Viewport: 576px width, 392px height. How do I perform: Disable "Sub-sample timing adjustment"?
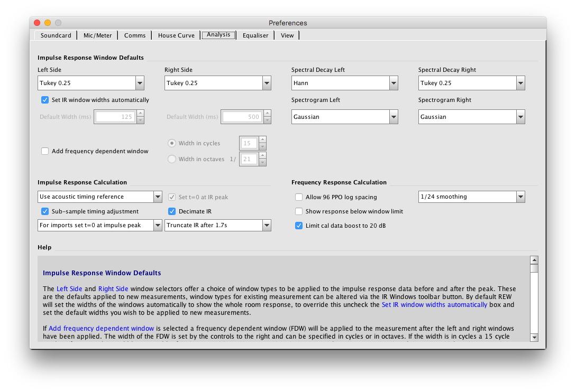pos(45,211)
